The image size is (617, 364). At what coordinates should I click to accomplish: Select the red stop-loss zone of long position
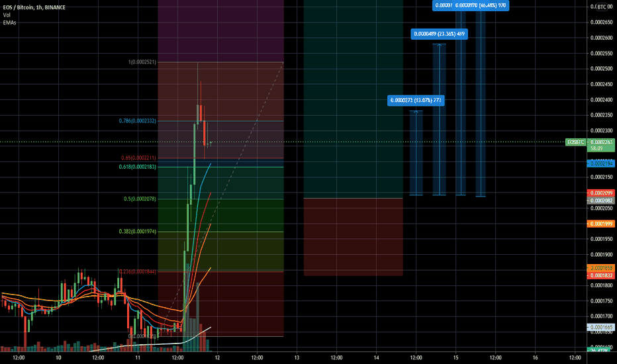click(354, 237)
